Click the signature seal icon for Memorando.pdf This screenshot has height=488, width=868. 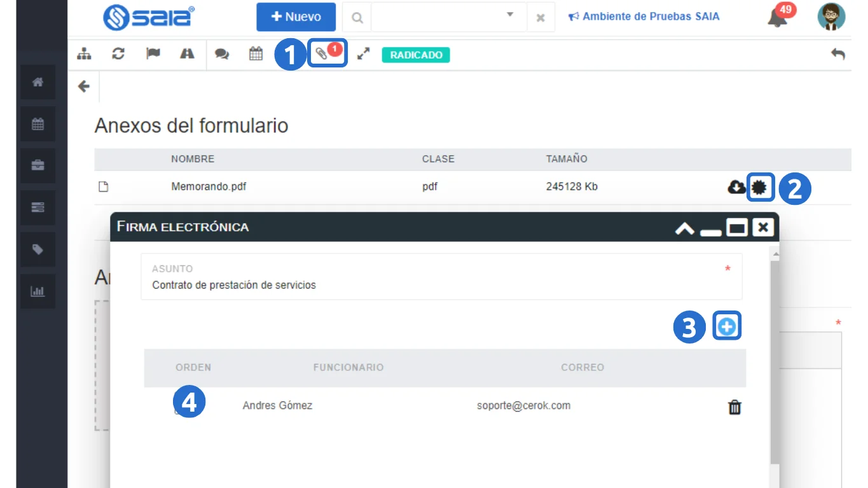tap(759, 187)
